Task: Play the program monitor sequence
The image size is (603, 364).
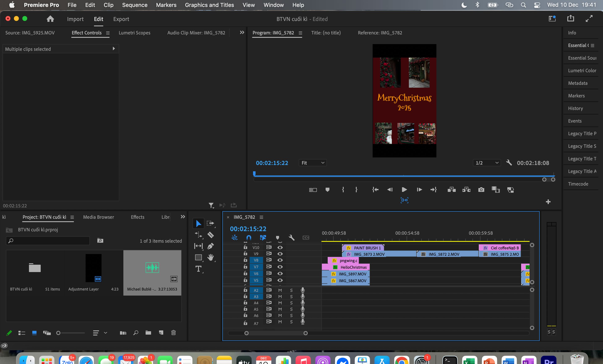Action: coord(404,190)
